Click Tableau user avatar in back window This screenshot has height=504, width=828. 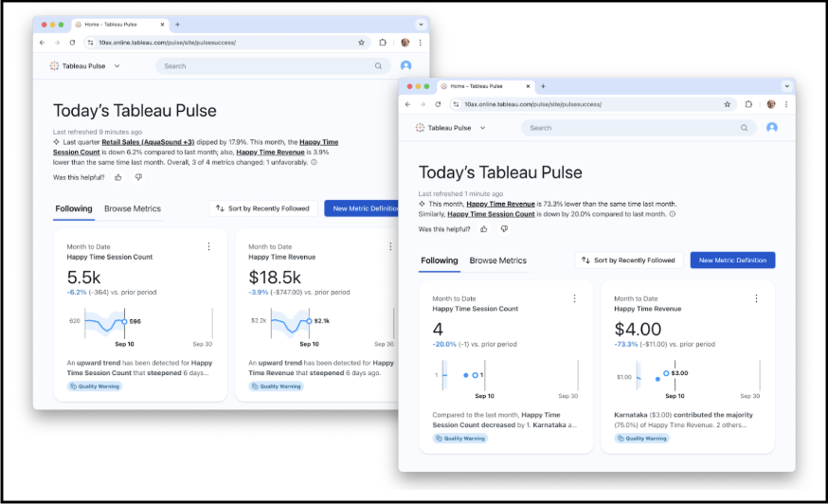406,65
